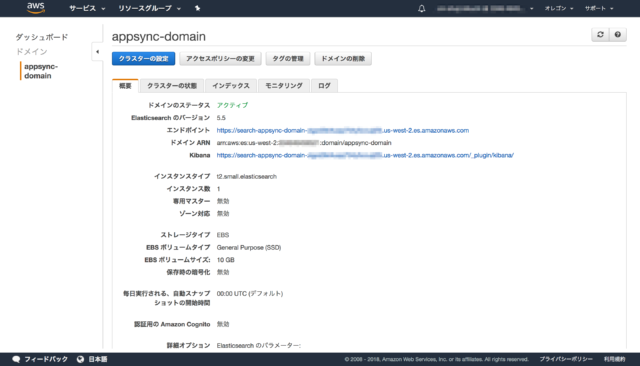The height and width of the screenshot is (366, 640).
Task: Click the 00:00 UTC (デフォルト) value
Action: pyautogui.click(x=250, y=294)
